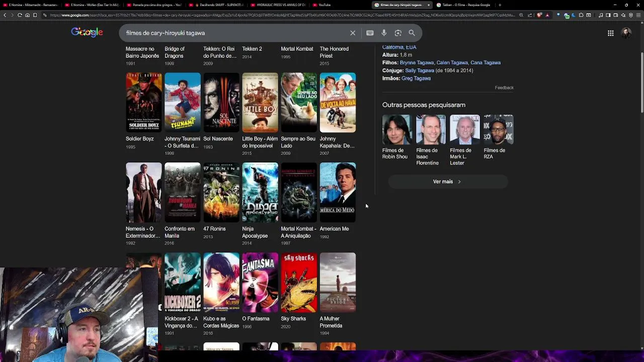Open the browser hamburger main menu
644x362 pixels.
coord(638,15)
